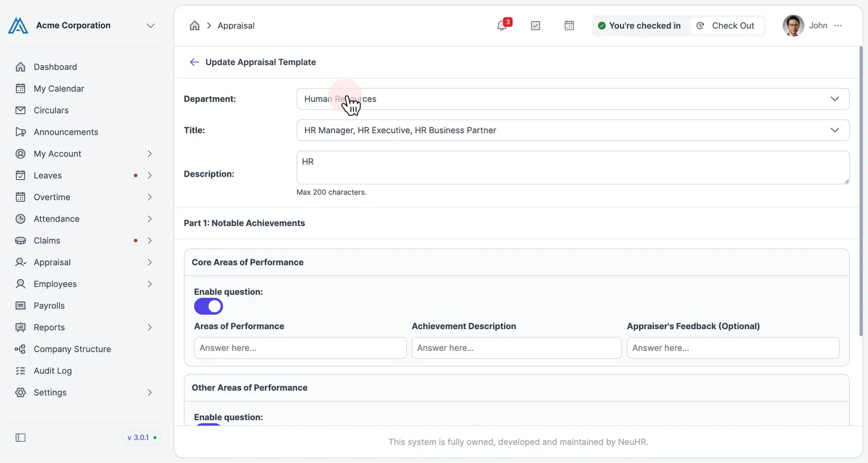Expand the Leaves submenu chevron
This screenshot has width=868, height=463.
(x=149, y=175)
